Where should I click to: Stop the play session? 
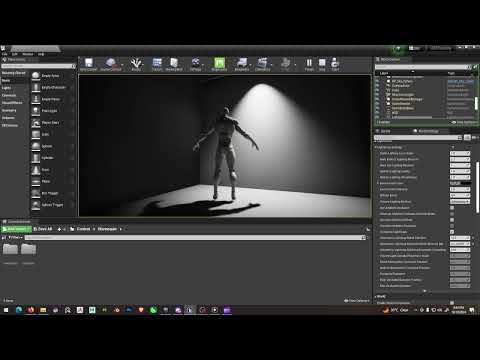click(322, 63)
